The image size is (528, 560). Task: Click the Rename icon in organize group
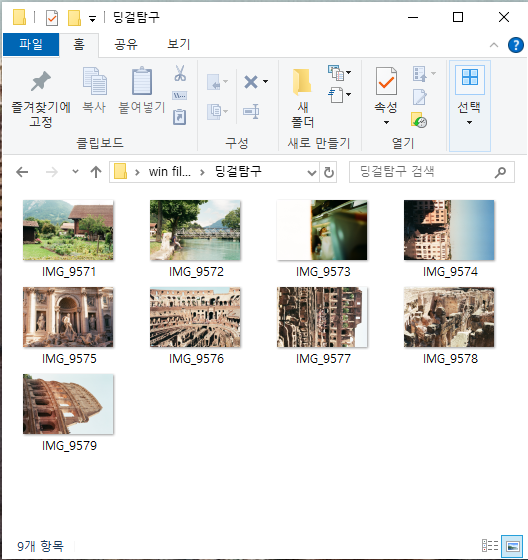click(251, 111)
